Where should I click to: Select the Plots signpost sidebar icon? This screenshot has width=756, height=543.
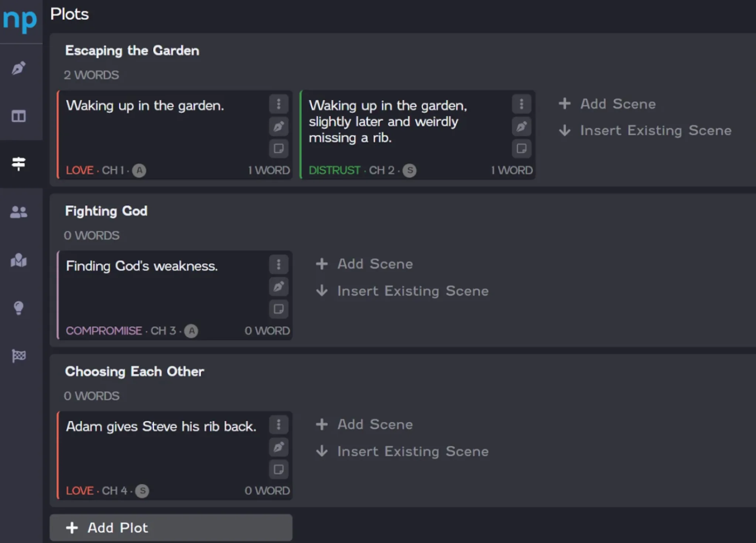pyautogui.click(x=18, y=164)
